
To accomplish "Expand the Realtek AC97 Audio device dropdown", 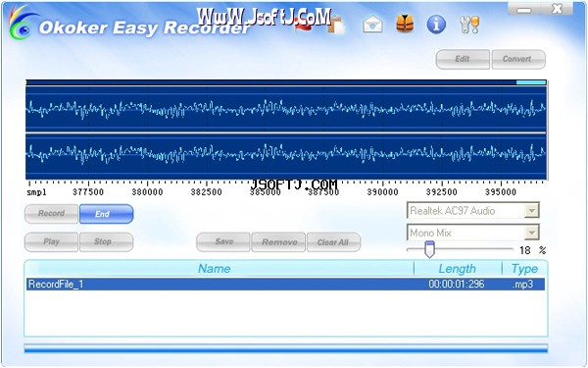I will pyautogui.click(x=531, y=211).
